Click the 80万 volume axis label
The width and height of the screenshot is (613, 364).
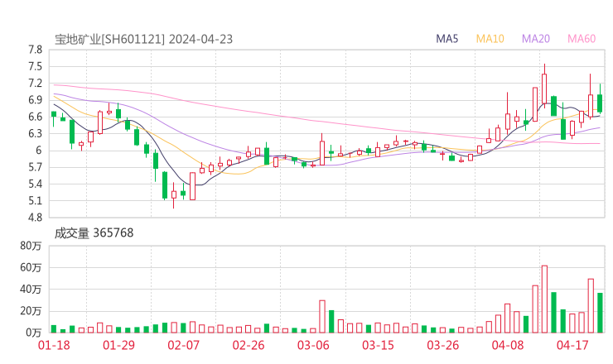coord(31,246)
